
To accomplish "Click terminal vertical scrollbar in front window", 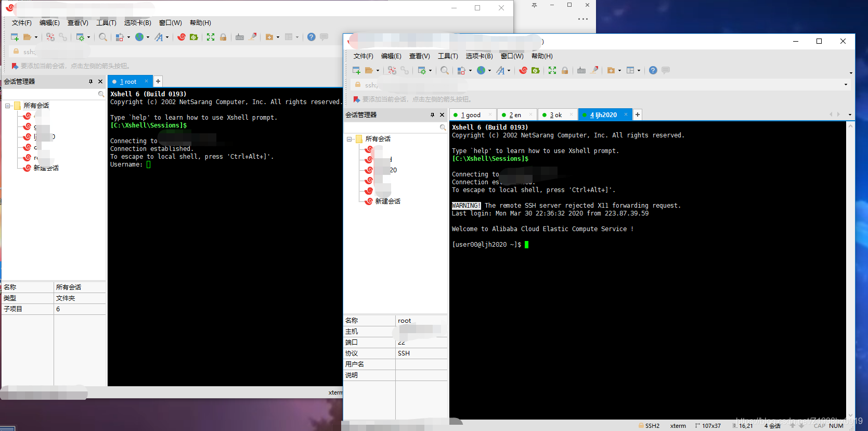I will pyautogui.click(x=851, y=271).
